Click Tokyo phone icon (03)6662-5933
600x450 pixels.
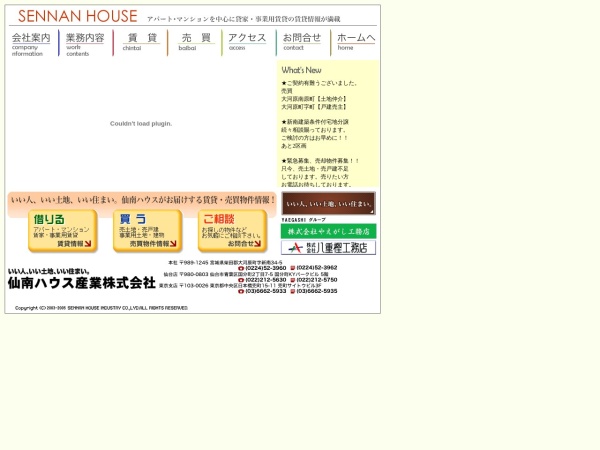click(x=241, y=292)
